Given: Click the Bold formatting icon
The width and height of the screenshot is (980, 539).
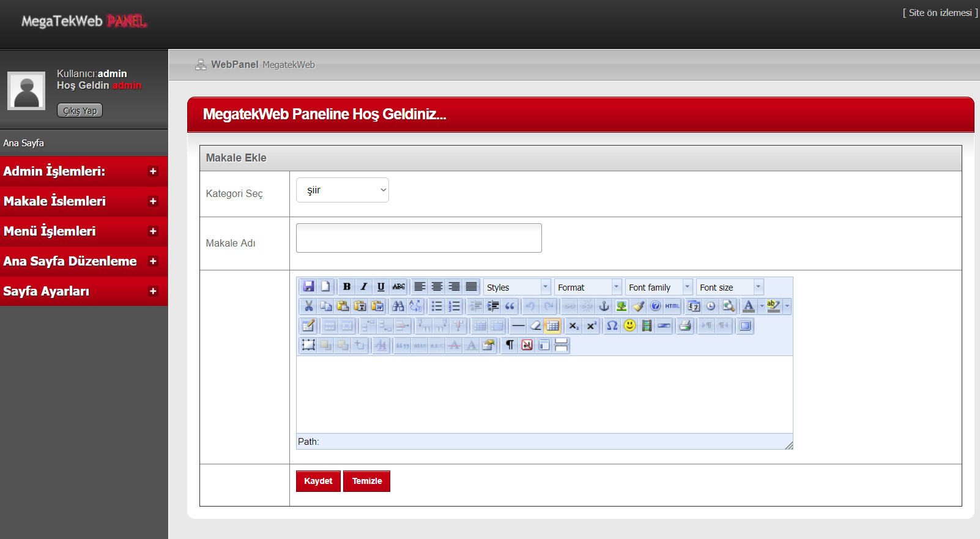Looking at the screenshot, I should click(347, 287).
